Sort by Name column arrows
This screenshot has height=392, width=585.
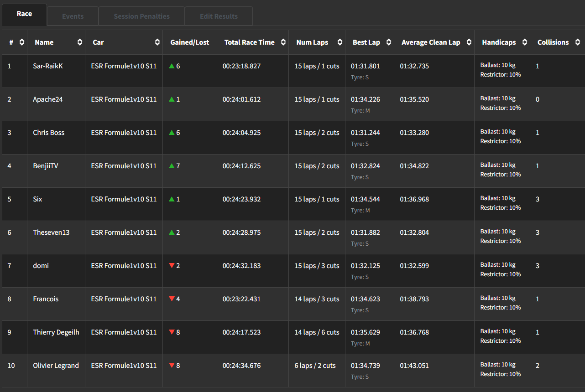(x=80, y=42)
